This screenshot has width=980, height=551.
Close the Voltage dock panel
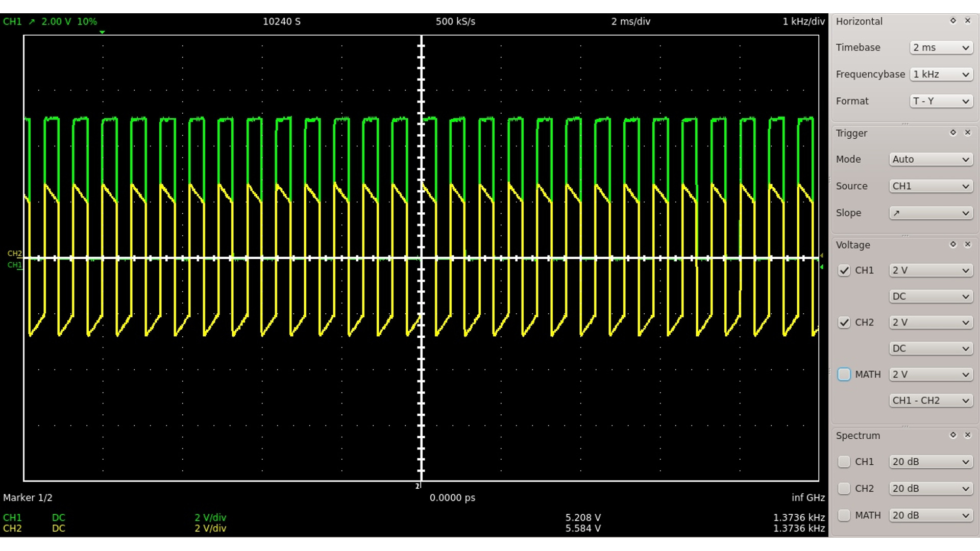pos(967,244)
